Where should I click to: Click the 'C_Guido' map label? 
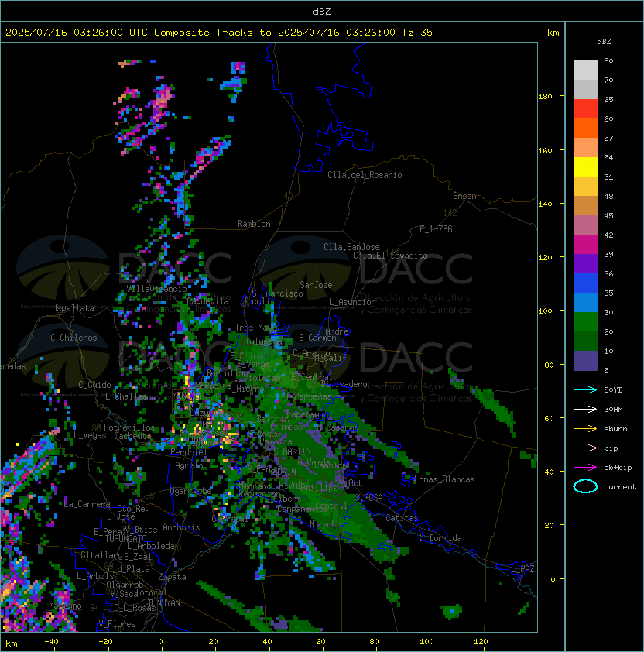(94, 385)
